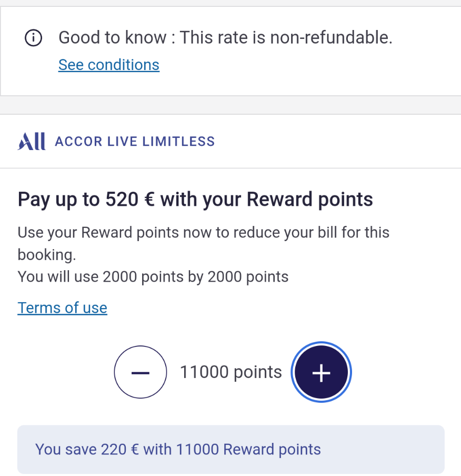Click the Use your Reward points description
Viewport: 461px width, 476px height.
point(203,243)
